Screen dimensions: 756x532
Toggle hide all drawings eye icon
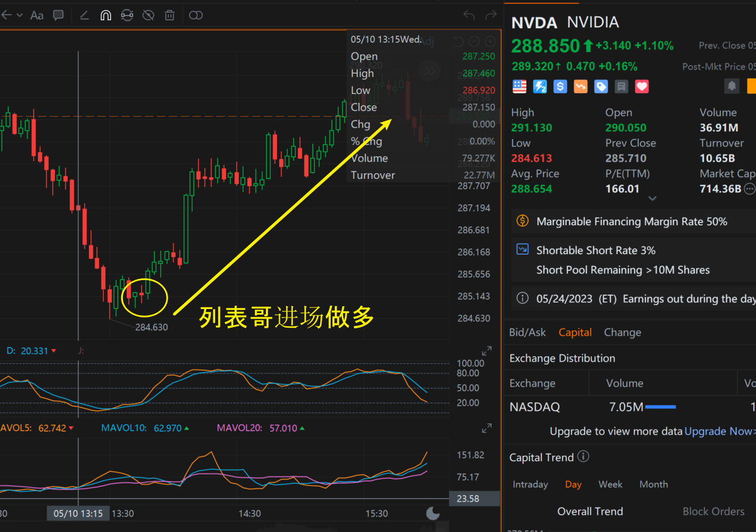[148, 15]
